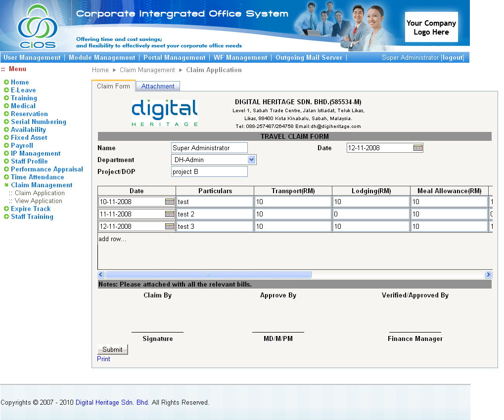Click the scroll right arrow of table scrollbar
Image resolution: width=504 pixels, height=420 pixels.
(x=488, y=275)
